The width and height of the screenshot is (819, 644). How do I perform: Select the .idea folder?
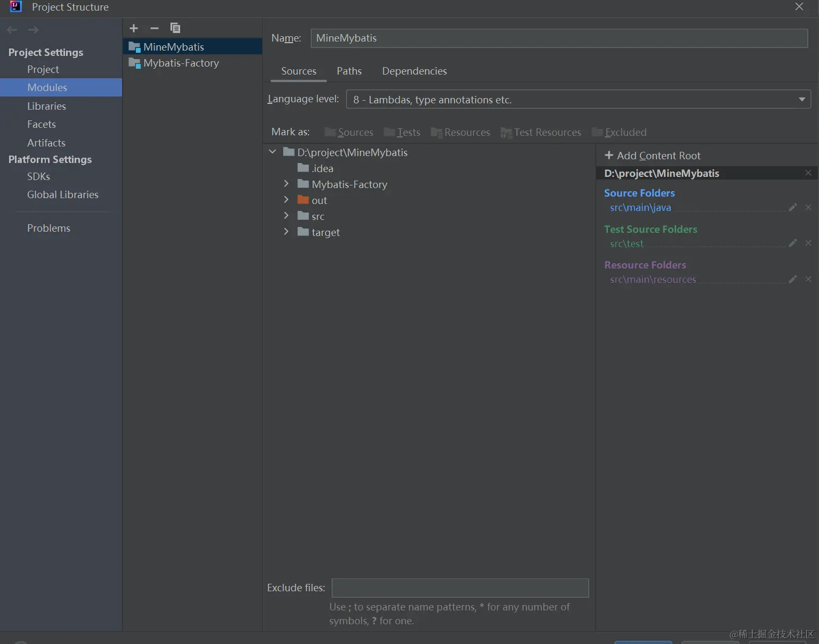[315, 168]
